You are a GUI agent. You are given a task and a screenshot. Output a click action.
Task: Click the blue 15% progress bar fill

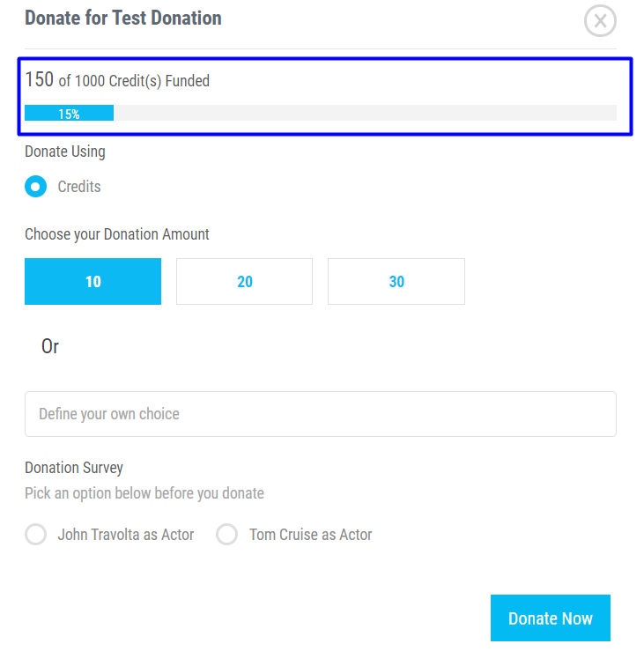tap(70, 113)
